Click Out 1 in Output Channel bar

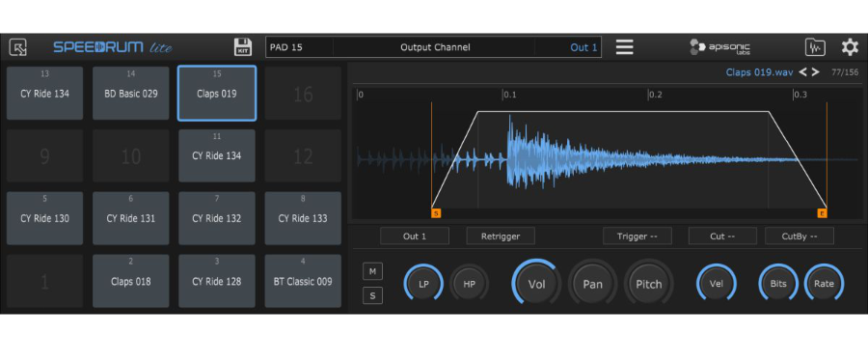pos(583,47)
